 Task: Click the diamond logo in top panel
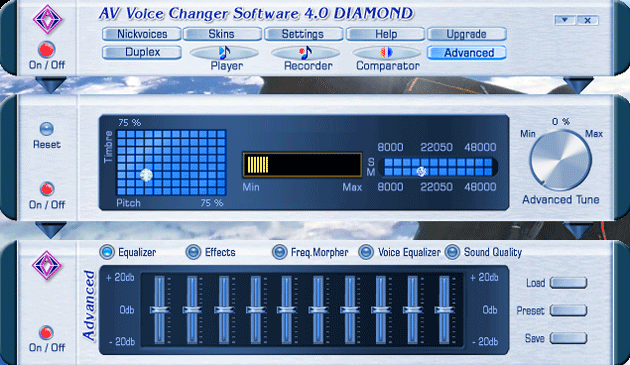pyautogui.click(x=47, y=19)
